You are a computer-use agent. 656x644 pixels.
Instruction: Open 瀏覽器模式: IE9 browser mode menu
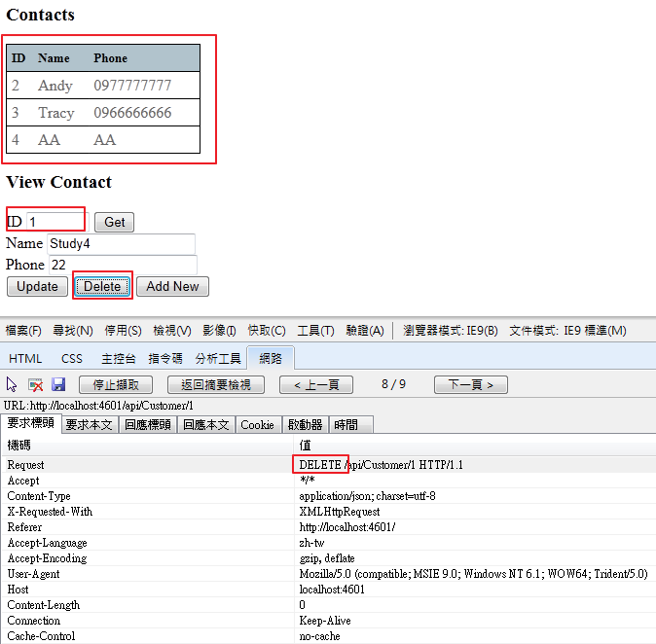click(x=451, y=331)
